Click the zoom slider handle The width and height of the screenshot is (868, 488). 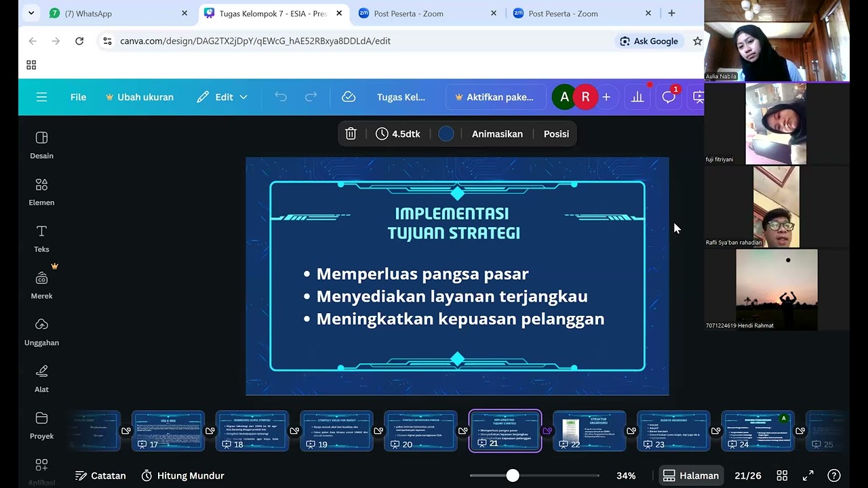(513, 476)
